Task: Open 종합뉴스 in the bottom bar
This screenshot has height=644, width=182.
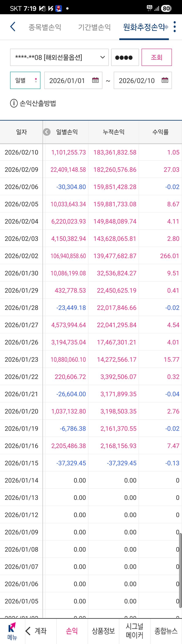Action: [166, 631]
